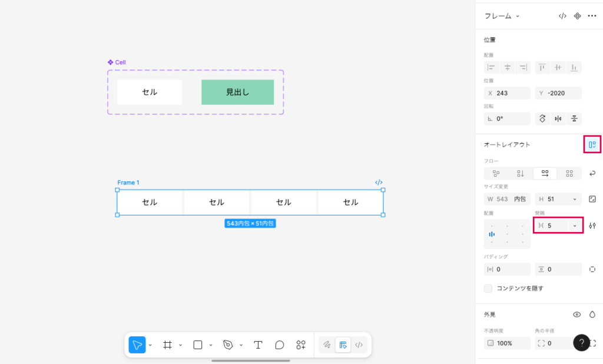Image resolution: width=603 pixels, height=364 pixels.
Task: Select the Rectangle shape tool
Action: pos(198,345)
